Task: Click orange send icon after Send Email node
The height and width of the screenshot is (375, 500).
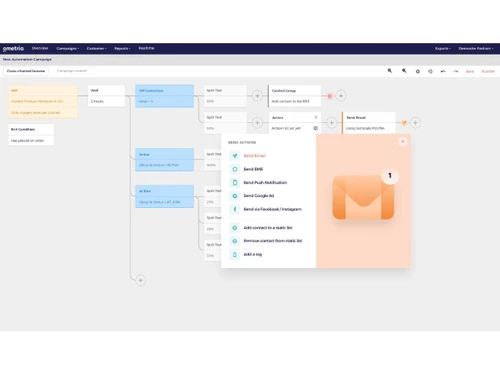Action: (404, 123)
